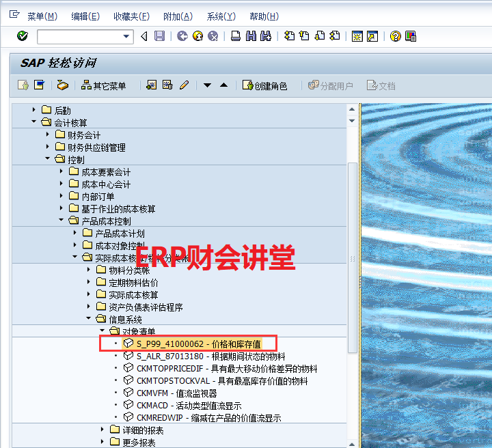The image size is (492, 448).
Task: Expand the 详细的报表 folder node
Action: coord(102,430)
